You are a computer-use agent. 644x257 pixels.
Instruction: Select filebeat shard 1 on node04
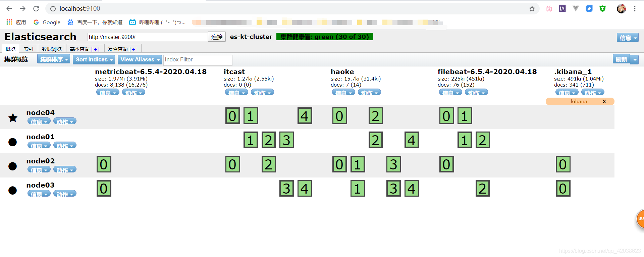pyautogui.click(x=465, y=116)
